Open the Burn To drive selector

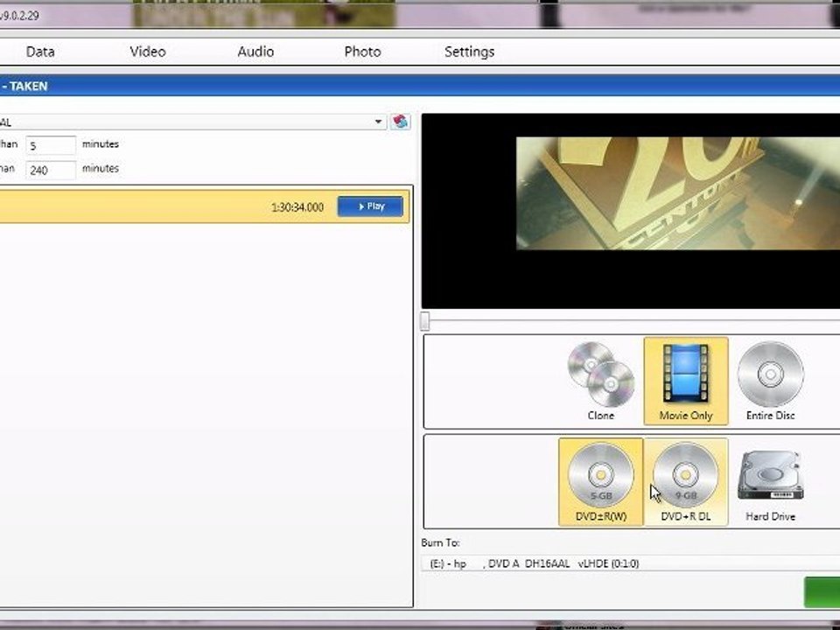[x=631, y=563]
